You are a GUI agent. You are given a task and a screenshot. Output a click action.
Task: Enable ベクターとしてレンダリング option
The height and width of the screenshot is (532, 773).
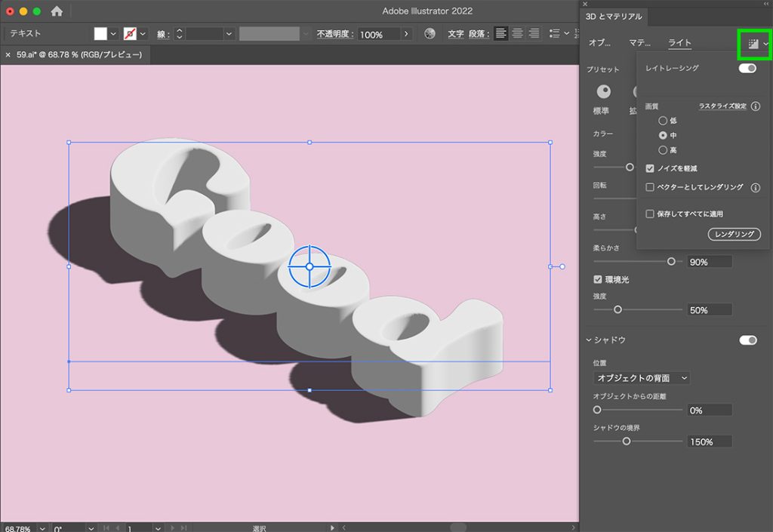click(x=650, y=187)
